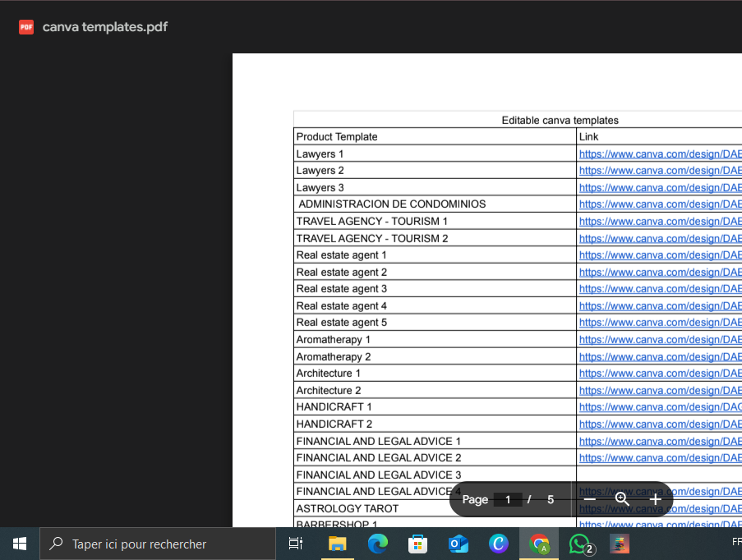Open File Explorer from the taskbar
Image resolution: width=742 pixels, height=560 pixels.
(338, 544)
